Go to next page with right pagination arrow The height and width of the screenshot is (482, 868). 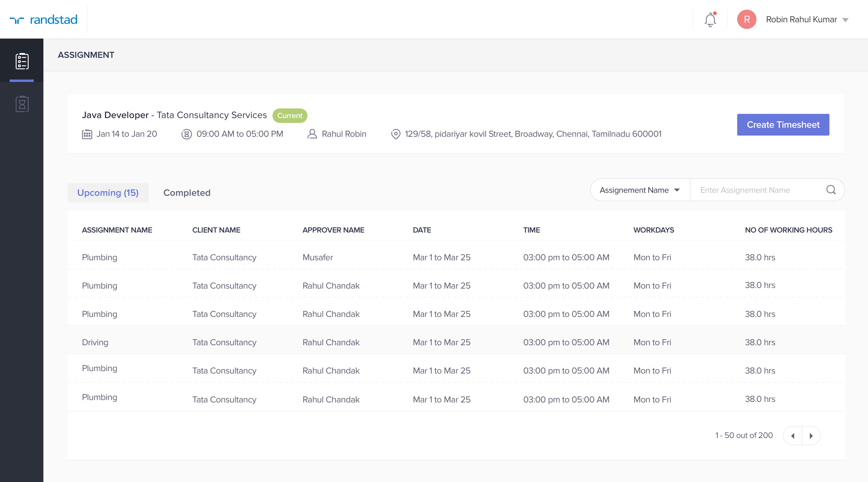pyautogui.click(x=811, y=436)
